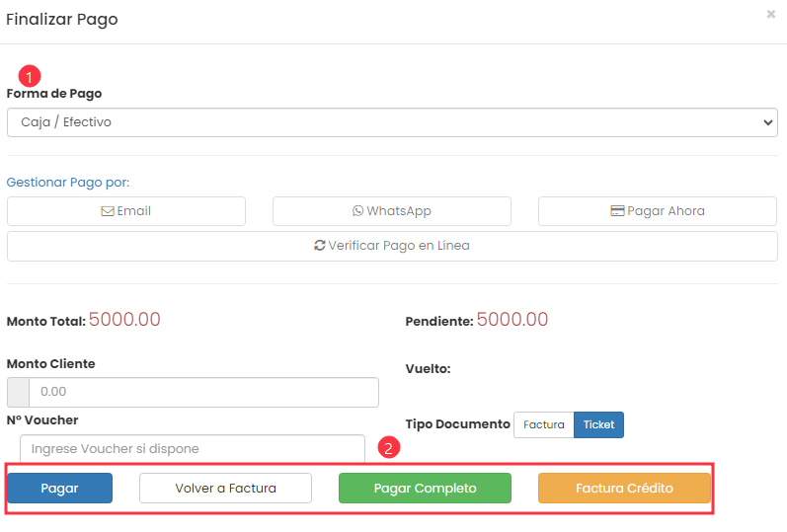Open the Forma de Pago dropdown
The width and height of the screenshot is (787, 532).
pyautogui.click(x=392, y=122)
